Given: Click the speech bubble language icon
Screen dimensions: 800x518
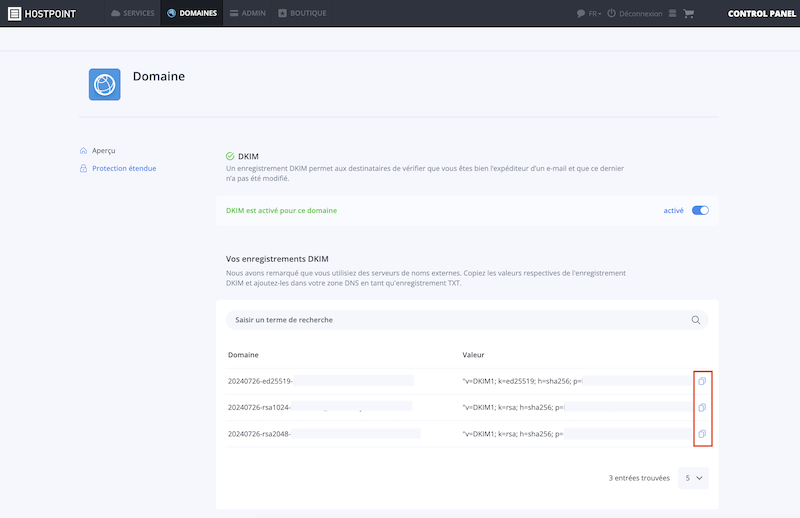Looking at the screenshot, I should (x=581, y=14).
